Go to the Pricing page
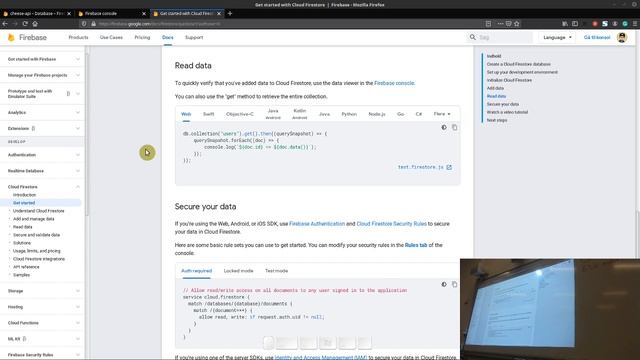640x360 pixels. (x=142, y=37)
